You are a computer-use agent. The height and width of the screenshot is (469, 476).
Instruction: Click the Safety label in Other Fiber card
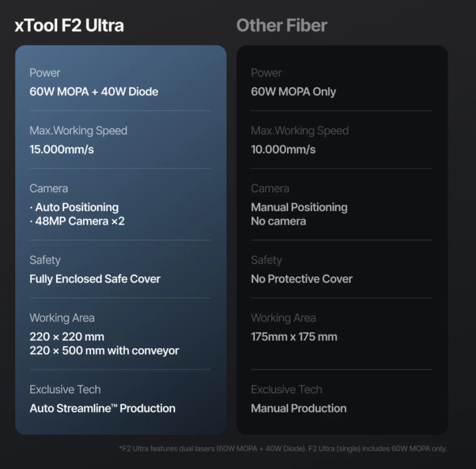pos(266,260)
